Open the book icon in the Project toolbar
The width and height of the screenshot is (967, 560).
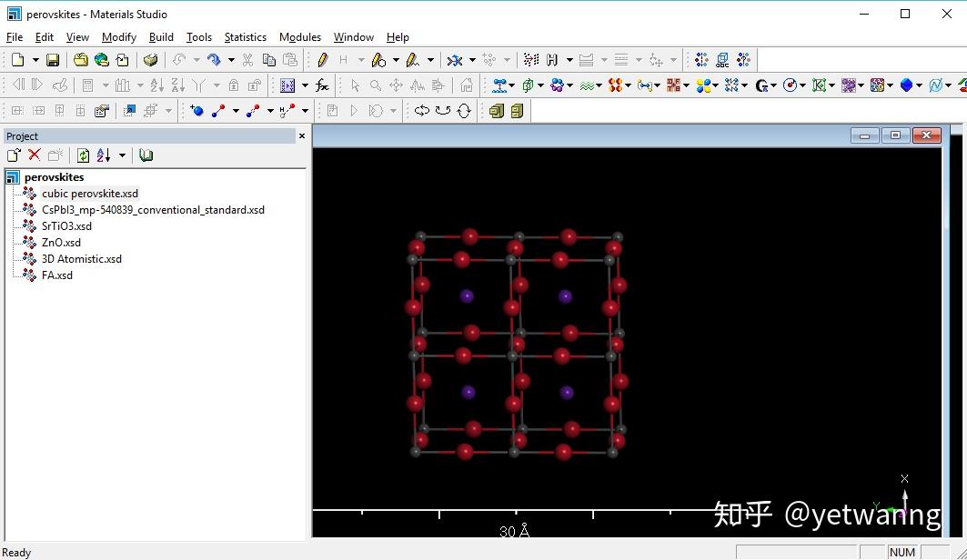(x=145, y=155)
